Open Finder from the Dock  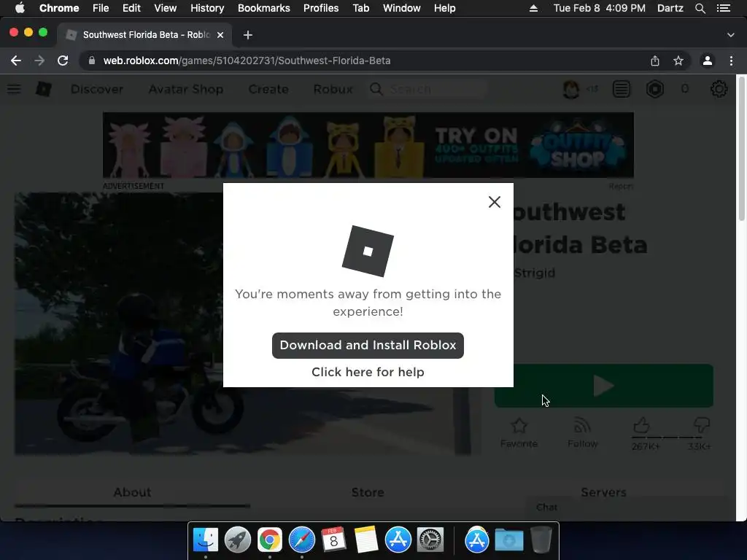(x=205, y=540)
